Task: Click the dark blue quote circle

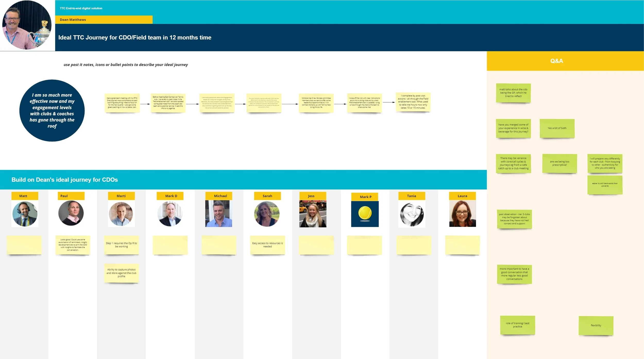Action: pyautogui.click(x=52, y=110)
